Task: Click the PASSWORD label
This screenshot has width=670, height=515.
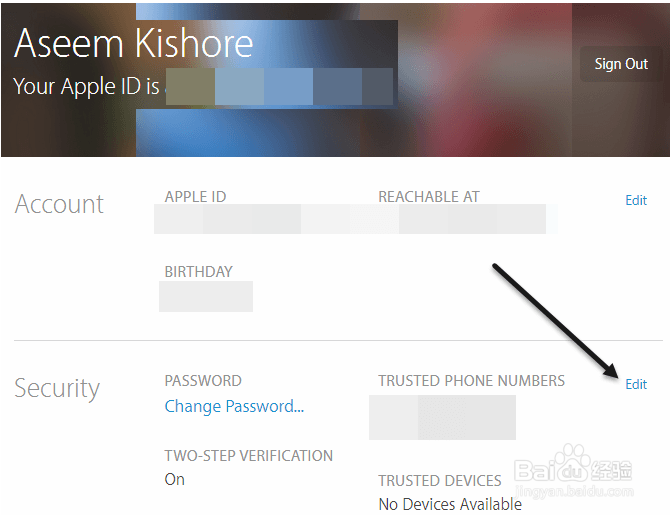Action: [203, 381]
